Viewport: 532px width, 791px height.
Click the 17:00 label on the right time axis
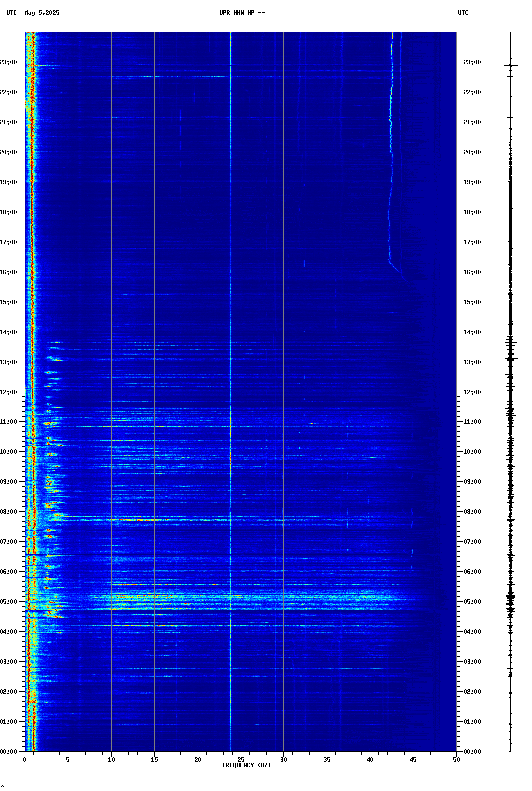(472, 242)
